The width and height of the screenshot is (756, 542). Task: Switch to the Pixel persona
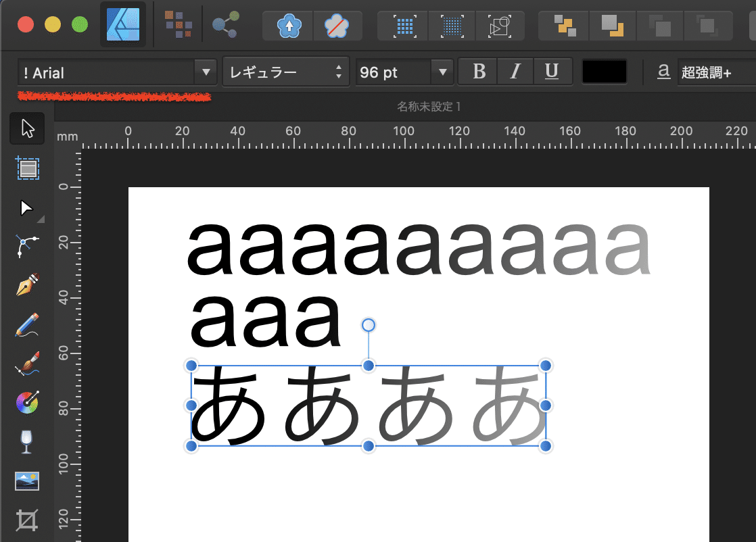click(178, 24)
